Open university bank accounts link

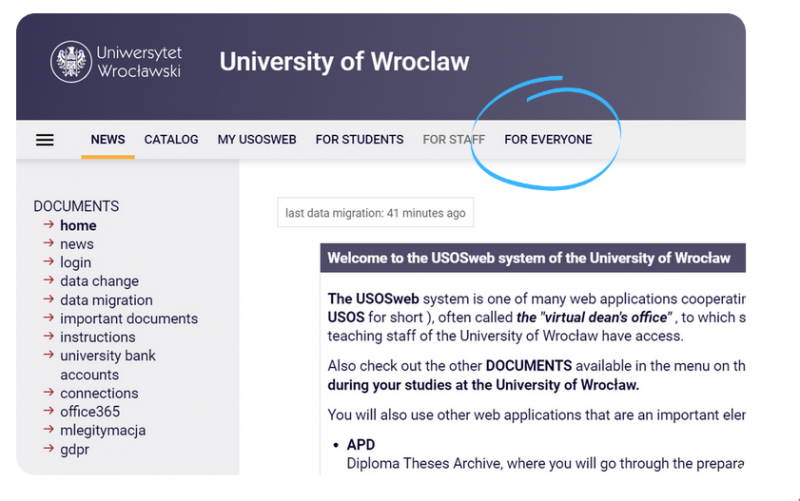point(107,356)
